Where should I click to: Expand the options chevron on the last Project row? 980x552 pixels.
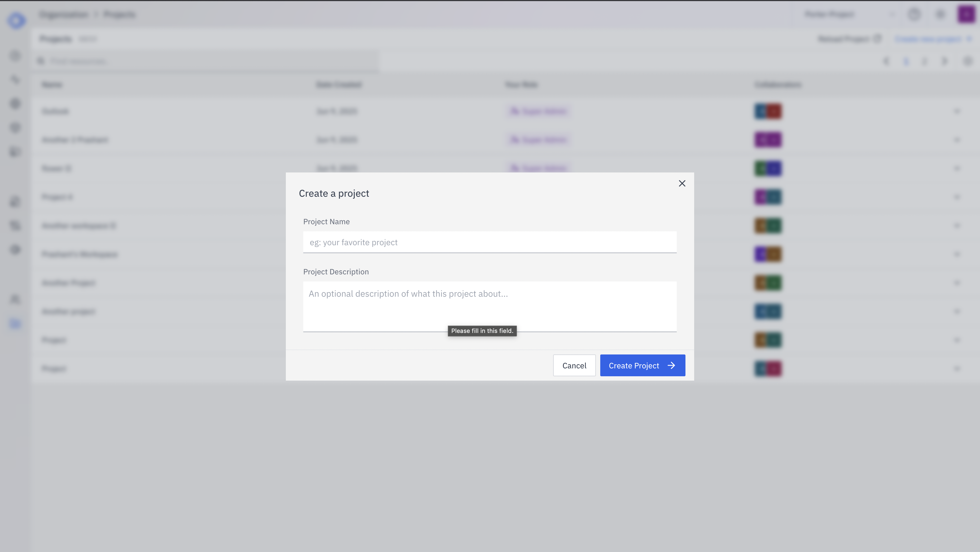(957, 368)
